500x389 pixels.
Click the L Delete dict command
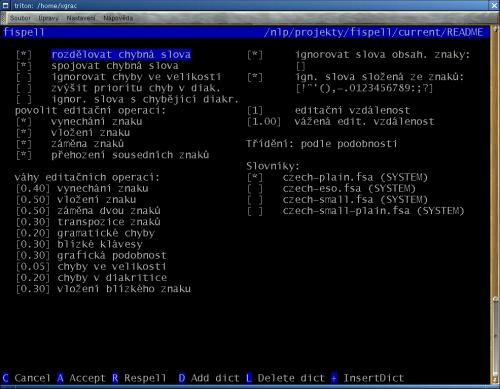tap(285, 378)
